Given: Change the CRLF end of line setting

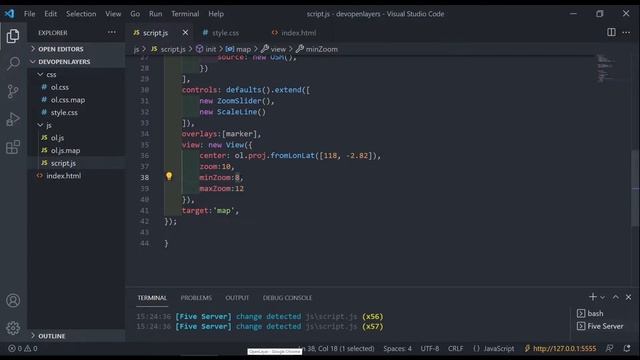Looking at the screenshot, I should coord(456,348).
